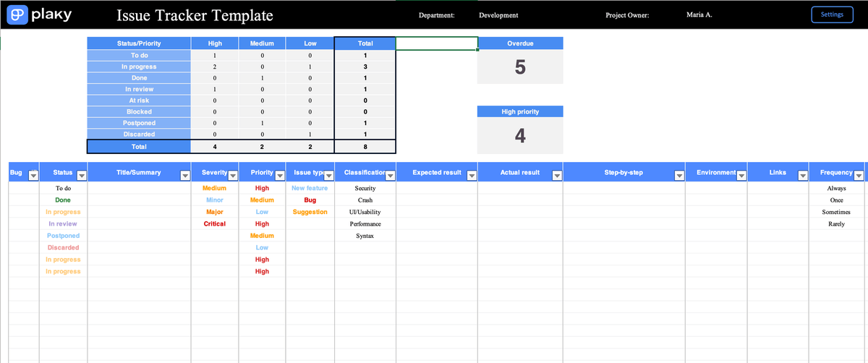Click the Step-by-step filter arrow icon
Screen dimensions: 868x363
pyautogui.click(x=678, y=175)
